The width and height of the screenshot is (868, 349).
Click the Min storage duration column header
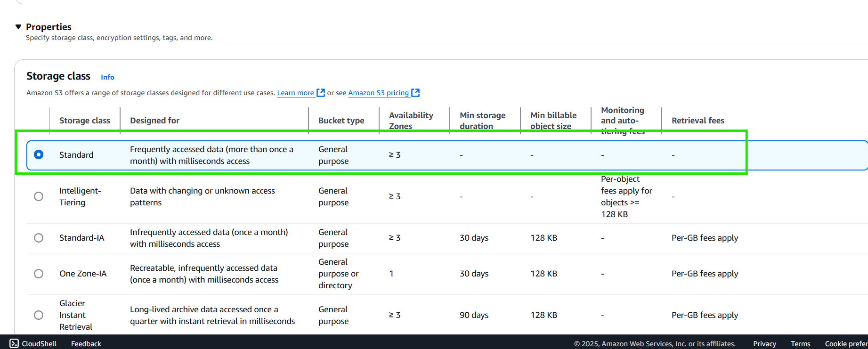coord(483,121)
